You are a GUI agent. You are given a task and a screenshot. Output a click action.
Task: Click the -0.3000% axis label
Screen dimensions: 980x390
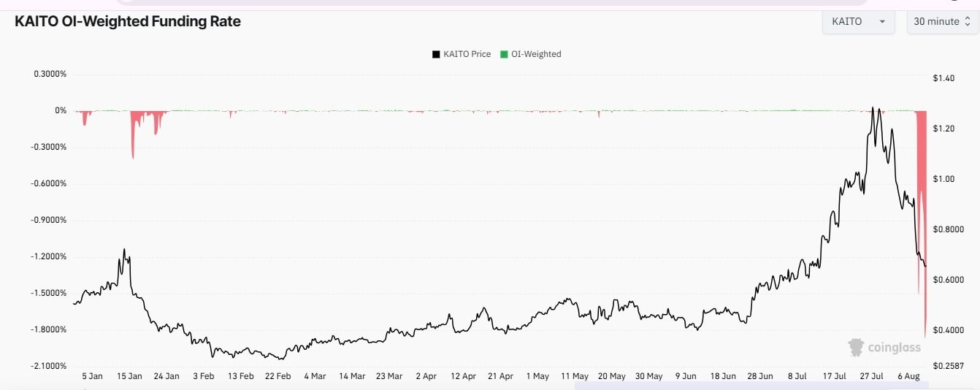point(49,148)
